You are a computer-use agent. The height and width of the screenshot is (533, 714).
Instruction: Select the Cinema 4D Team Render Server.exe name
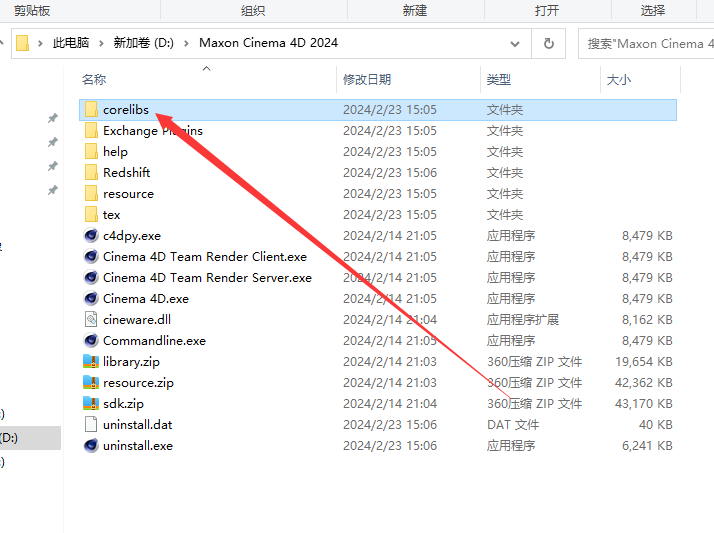click(207, 278)
